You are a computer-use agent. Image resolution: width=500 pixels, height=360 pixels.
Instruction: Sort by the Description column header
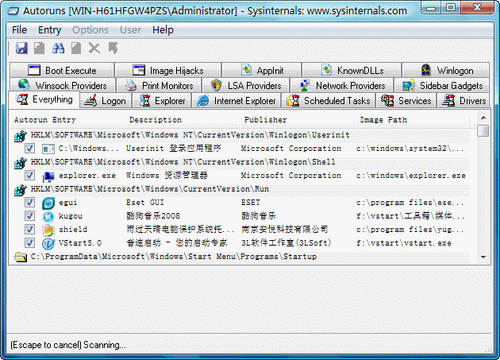tap(183, 120)
